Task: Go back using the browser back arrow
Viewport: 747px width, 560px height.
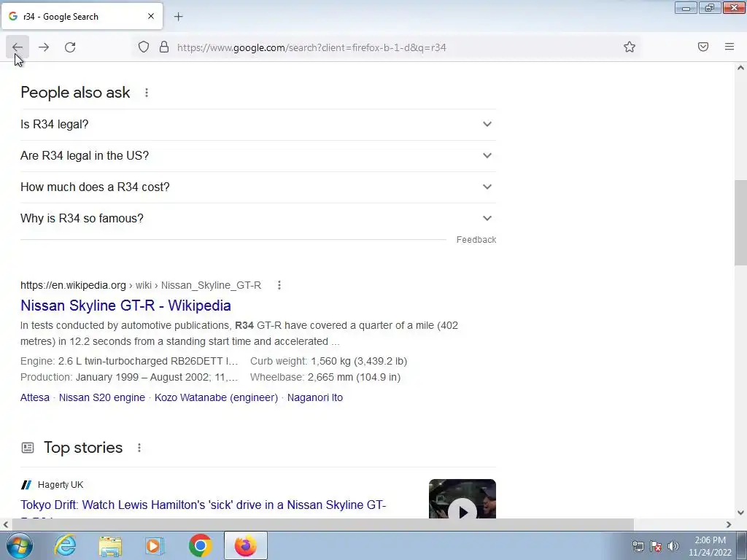Action: pos(18,47)
